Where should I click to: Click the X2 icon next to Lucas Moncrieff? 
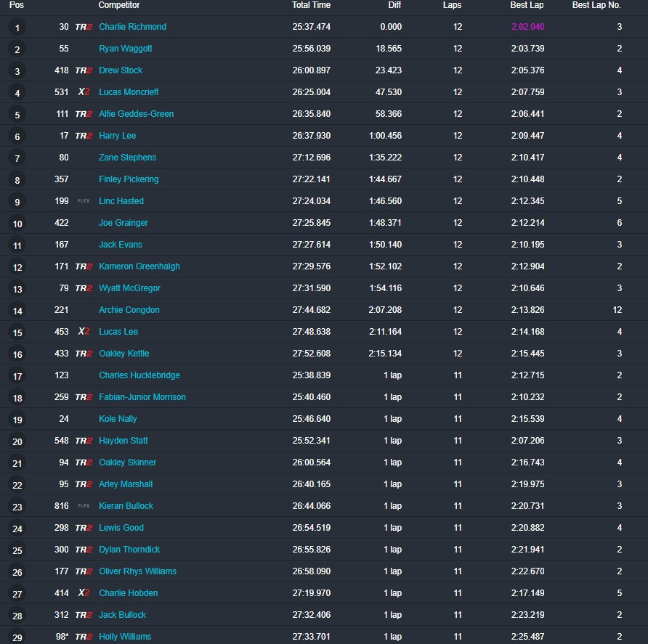(x=84, y=92)
